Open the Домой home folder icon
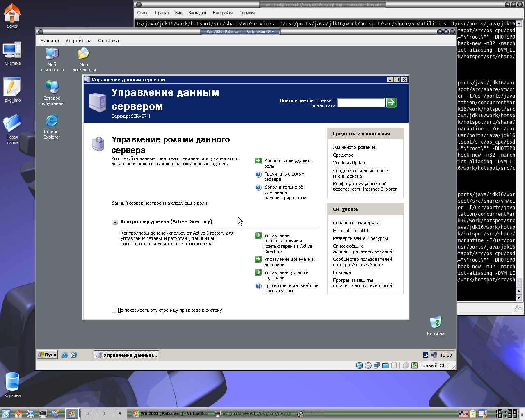This screenshot has width=525, height=420. (12, 13)
